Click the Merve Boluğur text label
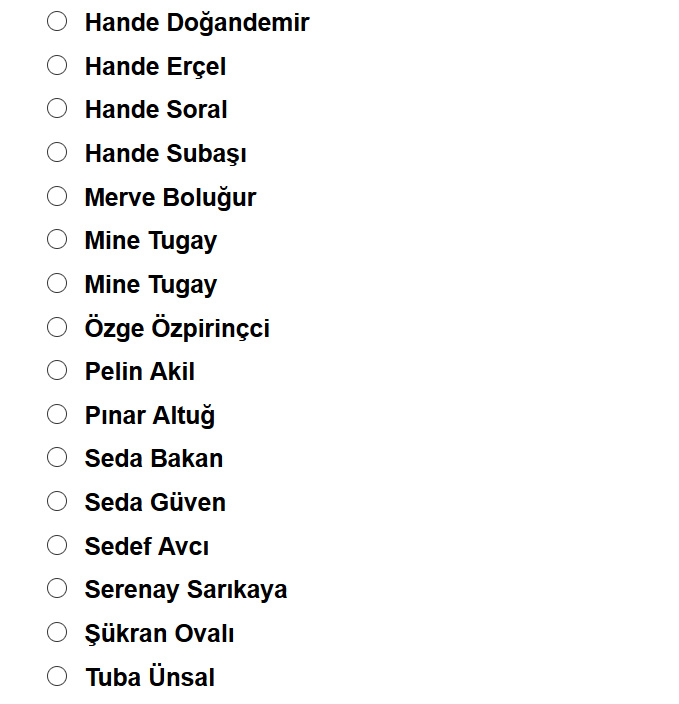679x704 pixels. [170, 198]
